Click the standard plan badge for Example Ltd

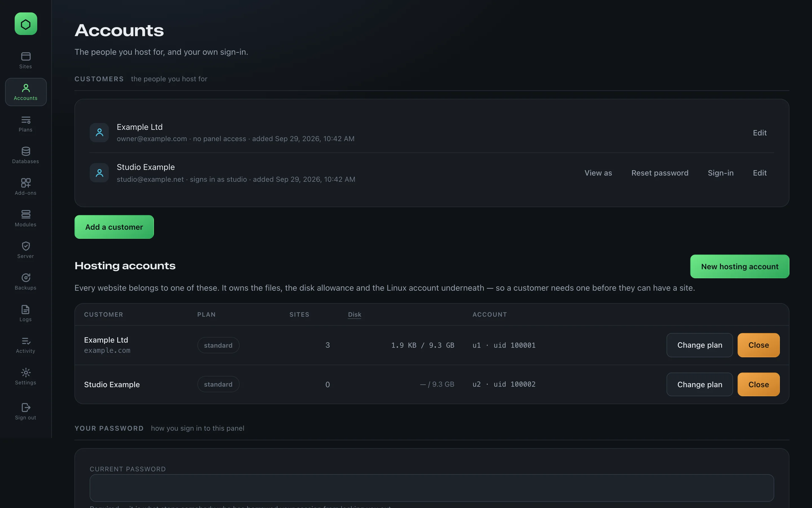218,345
